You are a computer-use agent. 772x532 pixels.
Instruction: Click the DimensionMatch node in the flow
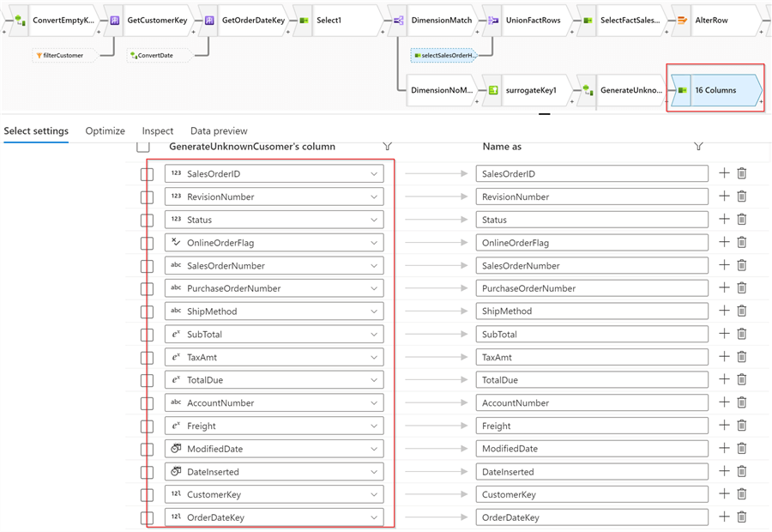[x=441, y=21]
